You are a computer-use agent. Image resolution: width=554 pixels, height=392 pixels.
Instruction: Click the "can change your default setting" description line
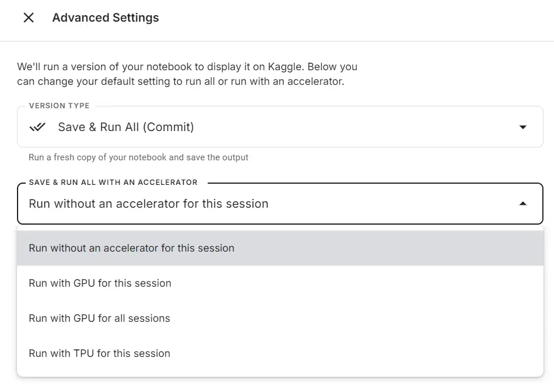180,81
